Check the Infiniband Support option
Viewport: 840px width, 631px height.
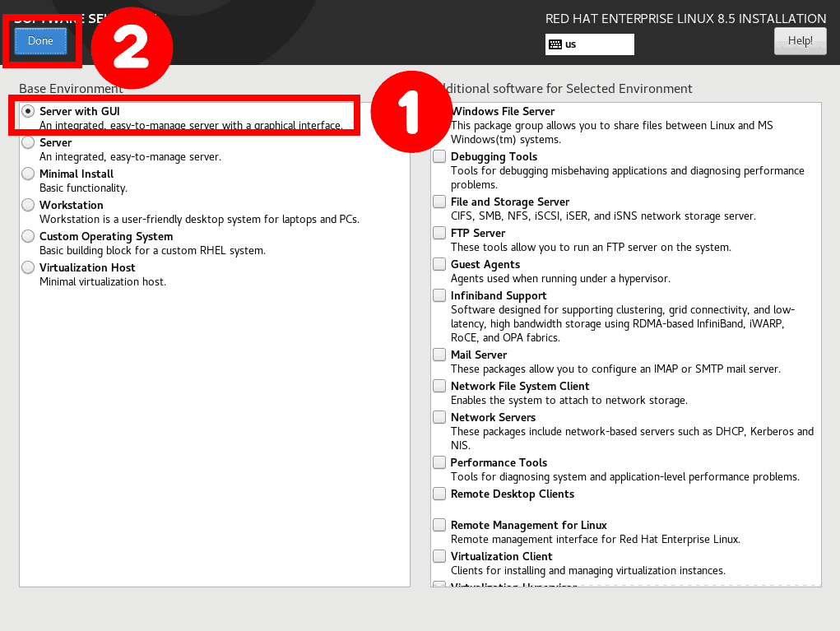coord(439,295)
